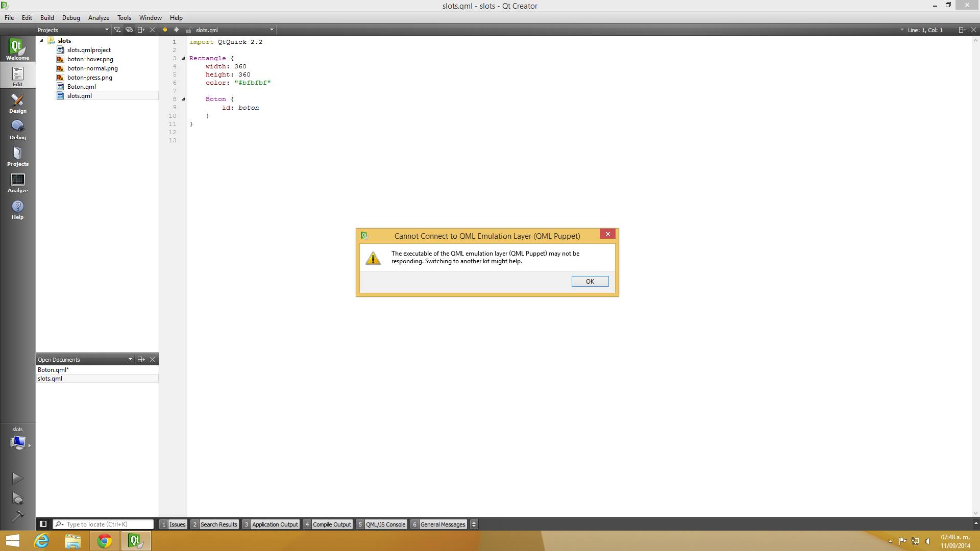
Task: Open the Build menu
Action: pyautogui.click(x=47, y=17)
